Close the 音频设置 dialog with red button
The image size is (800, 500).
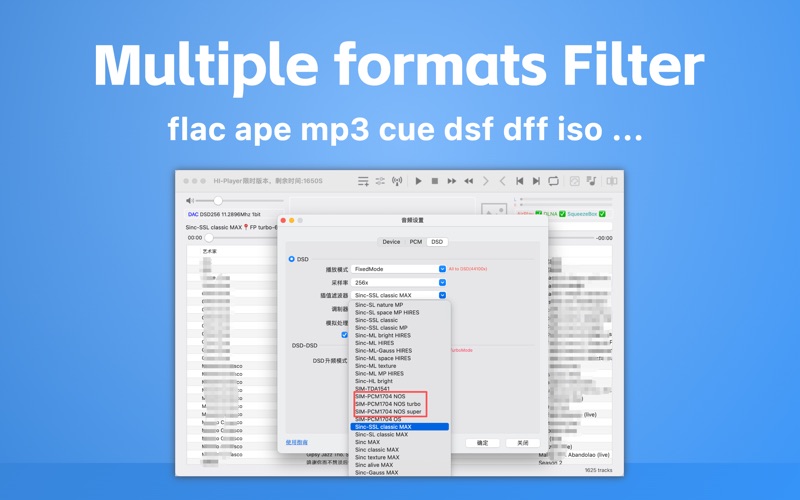283,220
